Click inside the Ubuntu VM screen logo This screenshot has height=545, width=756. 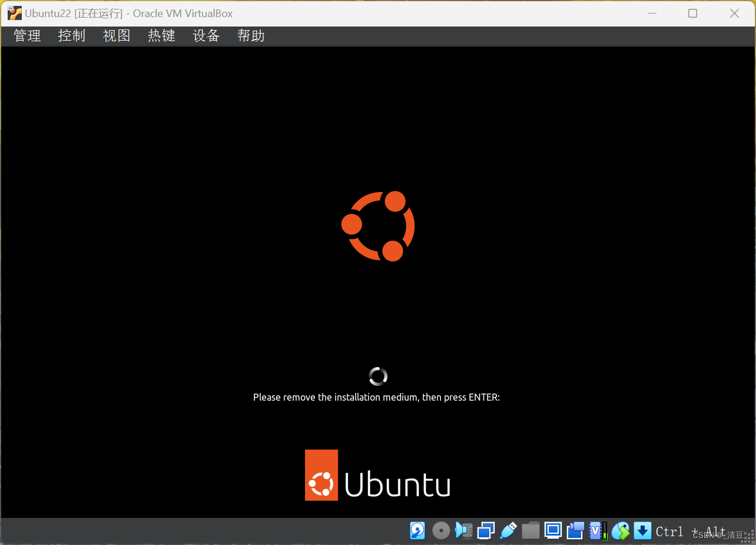pyautogui.click(x=378, y=226)
